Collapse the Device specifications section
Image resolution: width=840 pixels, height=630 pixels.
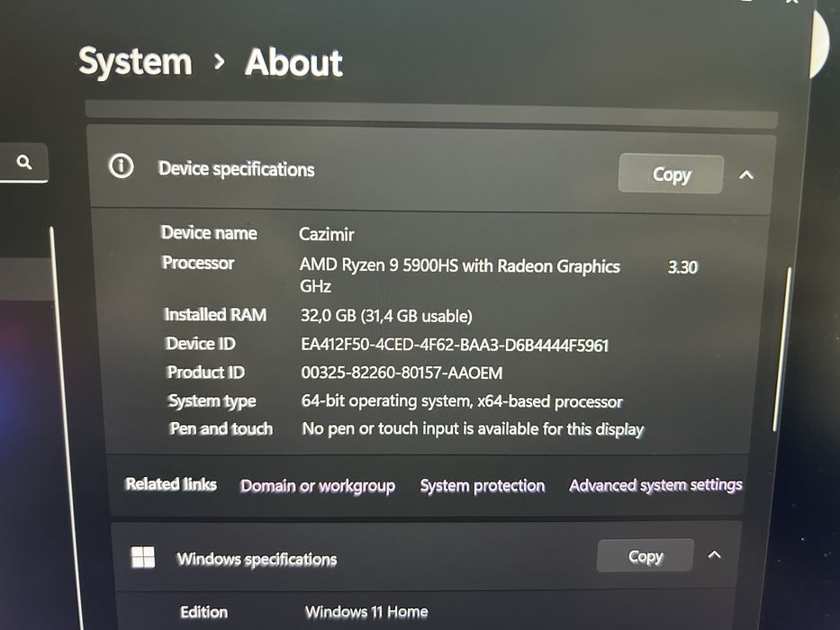click(x=746, y=175)
